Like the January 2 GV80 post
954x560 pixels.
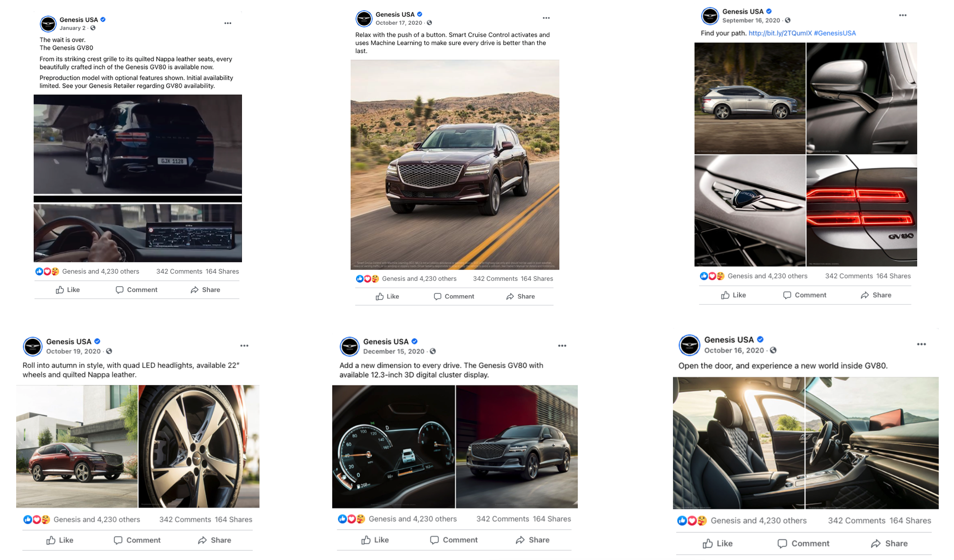(x=68, y=290)
